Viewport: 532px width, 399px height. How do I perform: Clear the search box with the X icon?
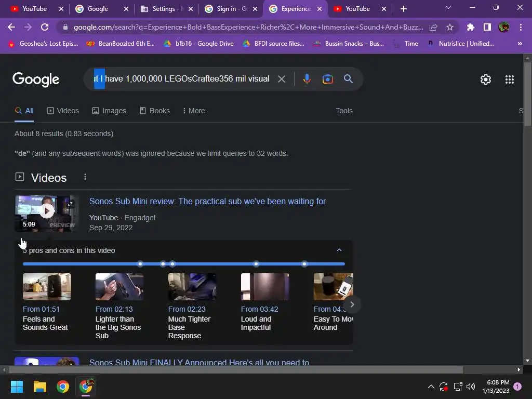pyautogui.click(x=281, y=79)
